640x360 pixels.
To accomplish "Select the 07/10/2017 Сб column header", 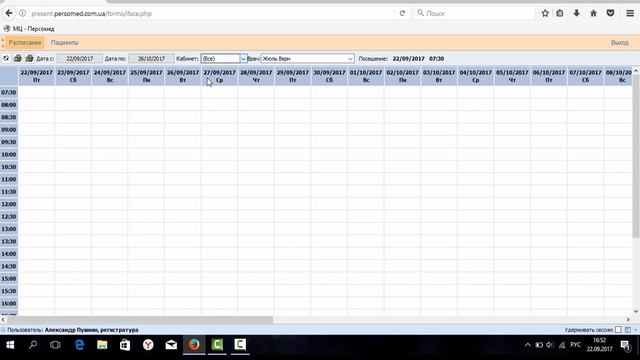I will tap(585, 76).
